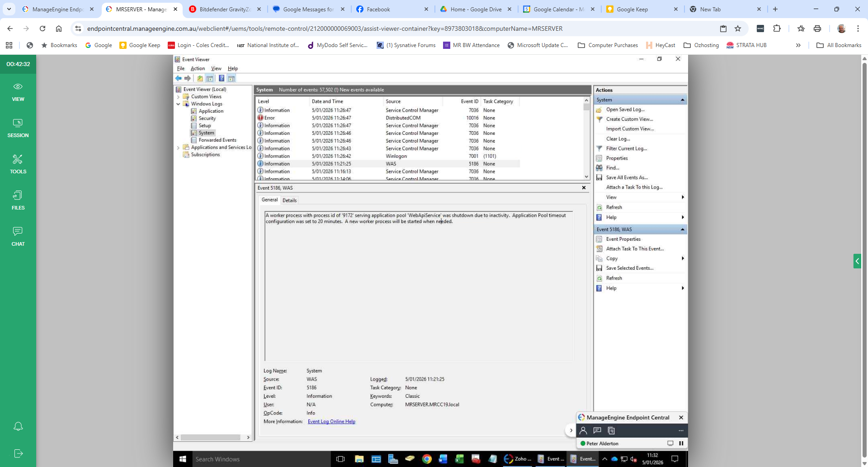Click Save All Events As... action
The height and width of the screenshot is (467, 868).
[627, 177]
